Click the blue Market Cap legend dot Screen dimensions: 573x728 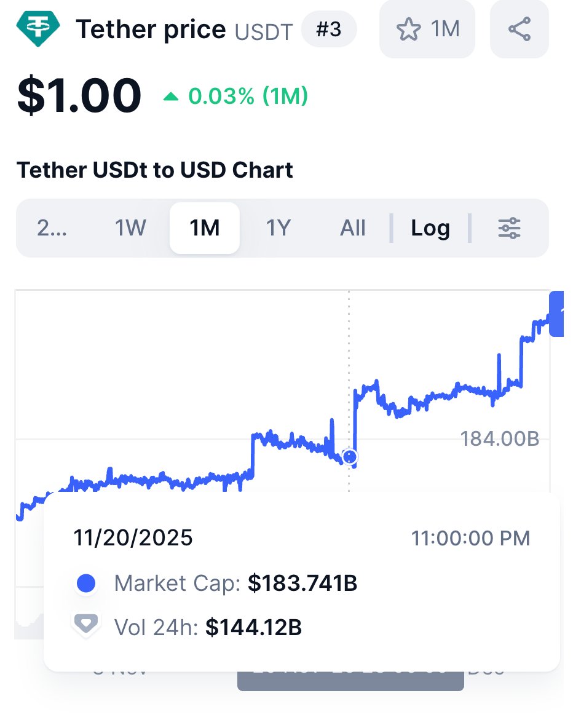click(x=87, y=584)
